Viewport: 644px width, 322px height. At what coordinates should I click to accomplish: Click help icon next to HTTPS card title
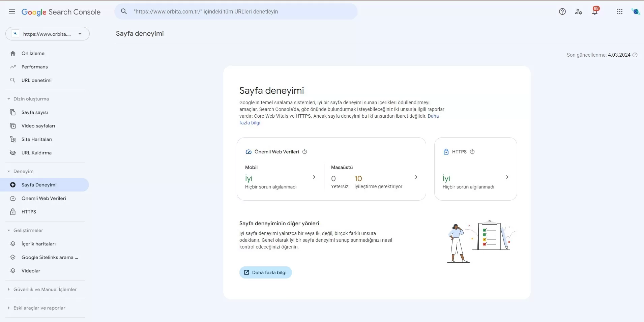tap(472, 152)
